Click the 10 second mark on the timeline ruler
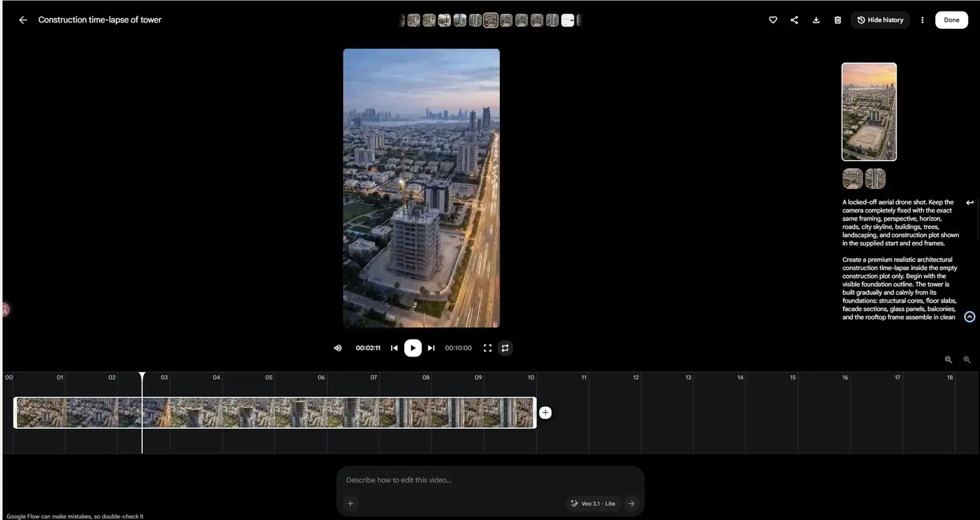Image resolution: width=980 pixels, height=520 pixels. pos(531,377)
